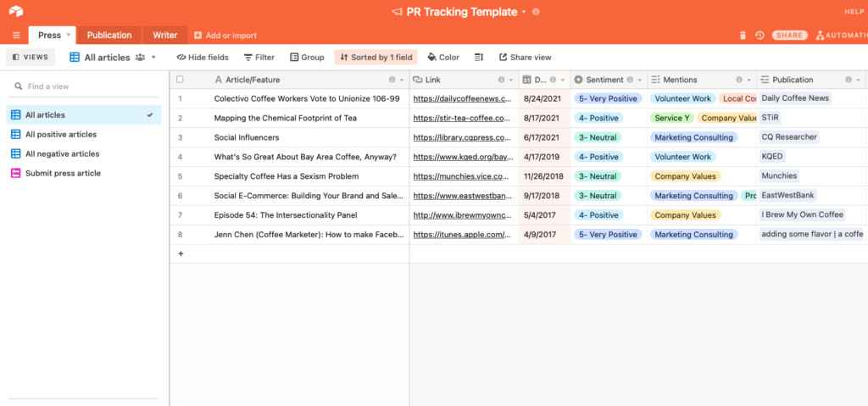The width and height of the screenshot is (868, 406).
Task: Click the SHARE button
Action: pos(789,35)
